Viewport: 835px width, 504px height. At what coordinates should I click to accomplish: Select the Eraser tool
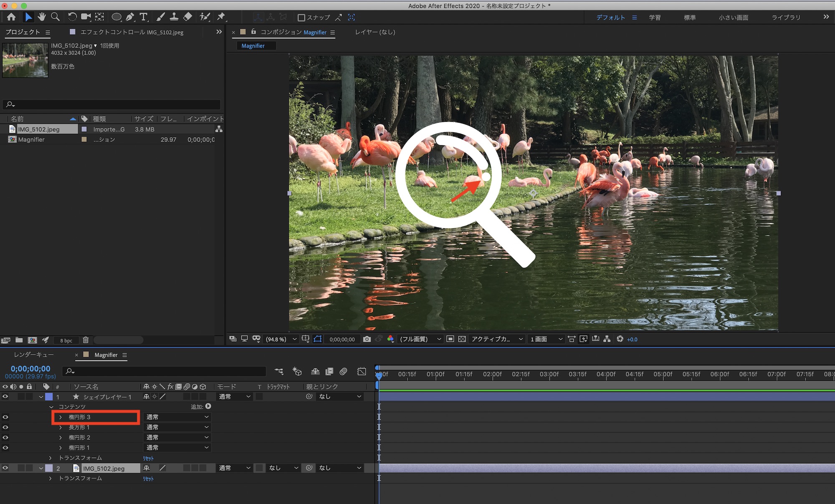click(188, 17)
